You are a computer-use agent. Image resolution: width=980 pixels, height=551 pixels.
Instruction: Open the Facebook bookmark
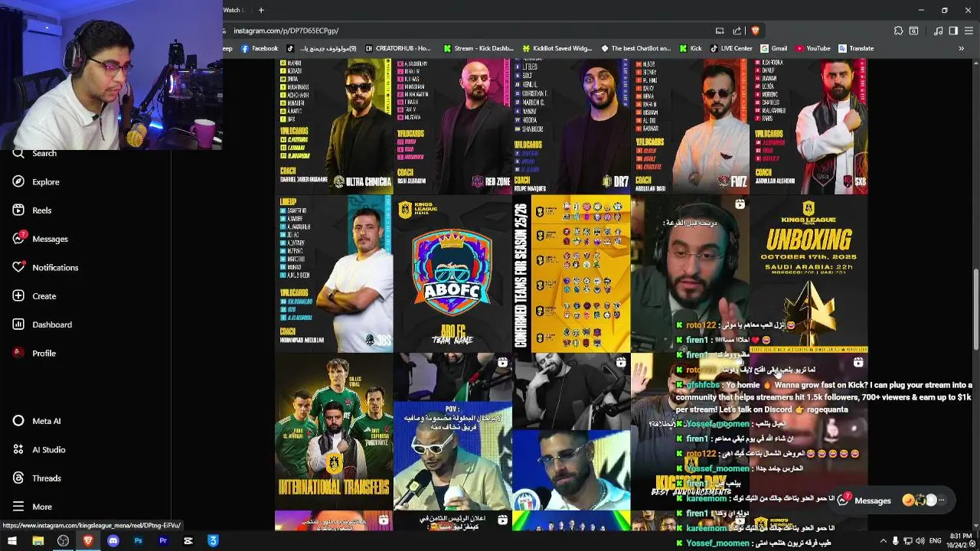tap(260, 48)
